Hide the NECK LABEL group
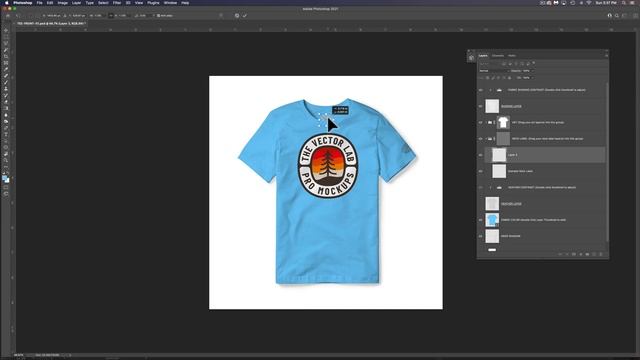The height and width of the screenshot is (360, 640). pyautogui.click(x=480, y=139)
